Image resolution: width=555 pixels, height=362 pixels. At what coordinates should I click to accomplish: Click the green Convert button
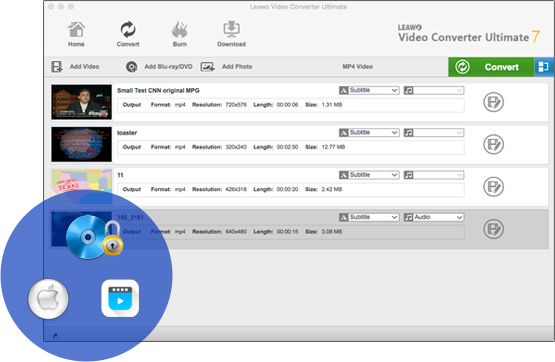click(x=491, y=67)
